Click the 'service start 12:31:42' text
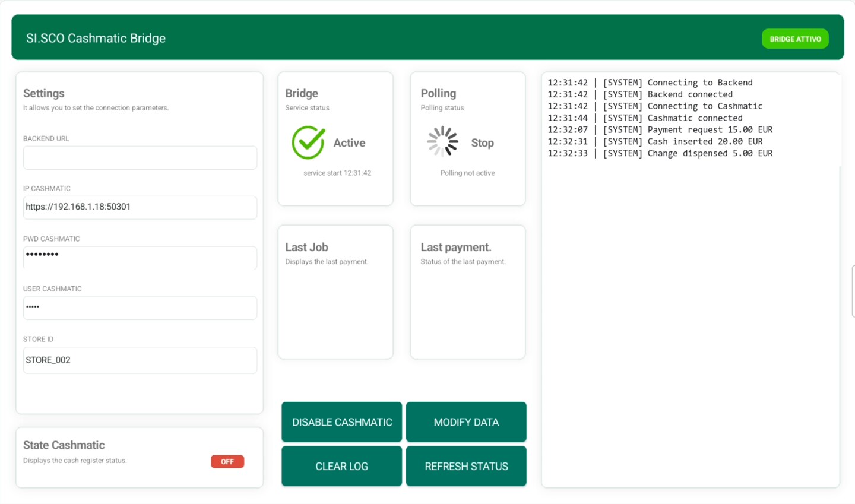 [337, 173]
